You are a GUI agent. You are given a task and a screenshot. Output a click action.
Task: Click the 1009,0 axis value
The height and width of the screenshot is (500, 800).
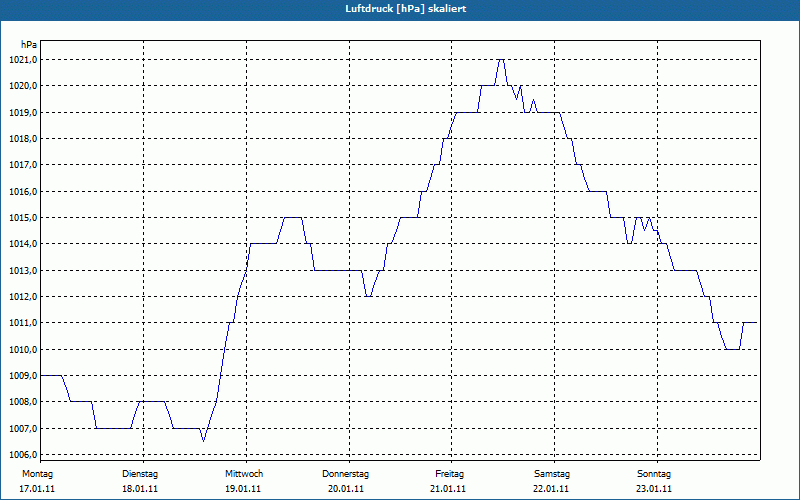pyautogui.click(x=23, y=376)
